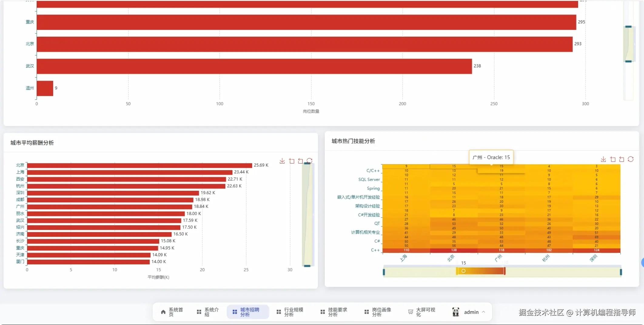
Task: Click the 杭州 axis label under heatmap
Action: pyautogui.click(x=546, y=258)
